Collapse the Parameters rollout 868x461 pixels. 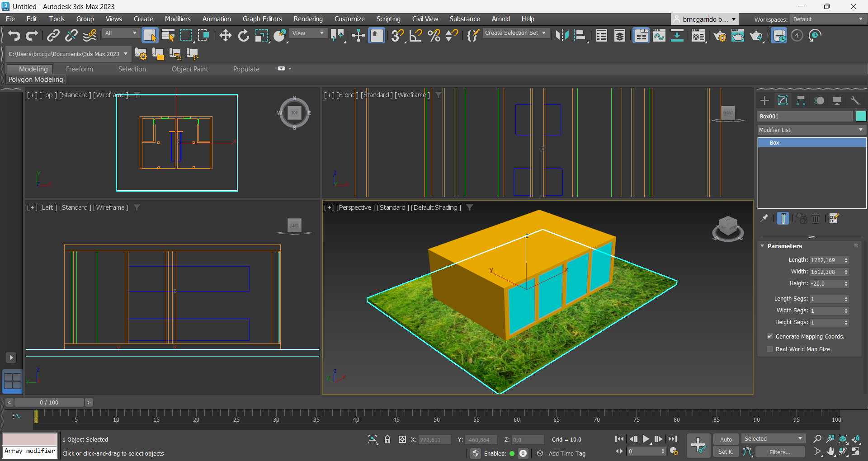point(784,246)
